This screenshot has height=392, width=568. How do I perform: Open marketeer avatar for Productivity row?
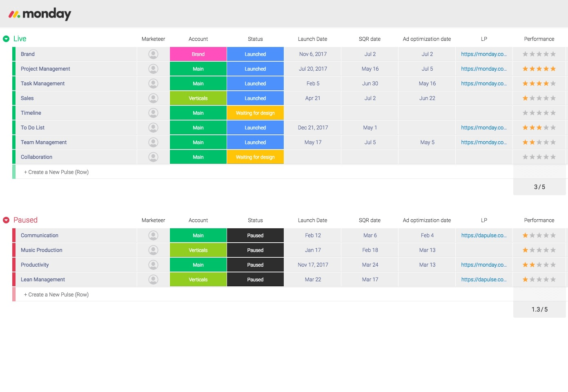(153, 265)
